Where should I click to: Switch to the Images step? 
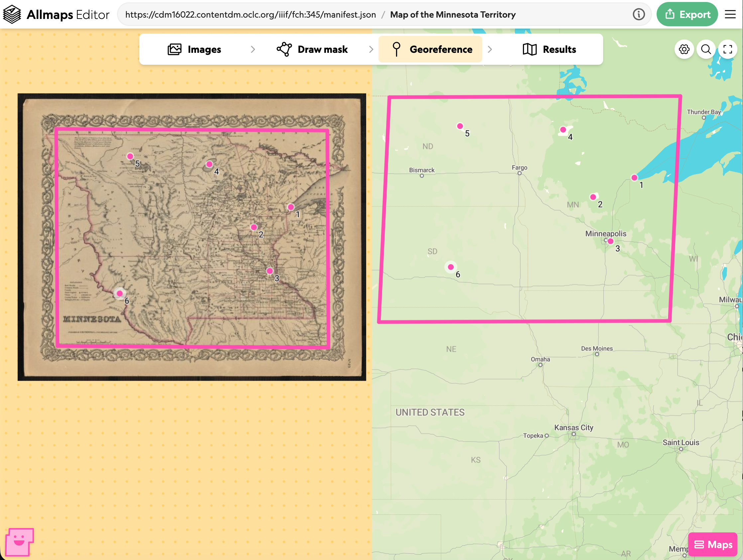[194, 49]
